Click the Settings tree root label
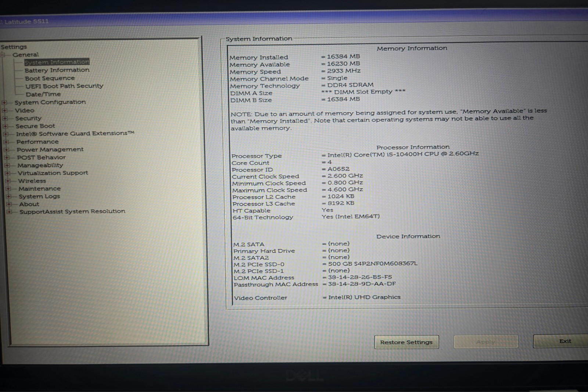 14,47
